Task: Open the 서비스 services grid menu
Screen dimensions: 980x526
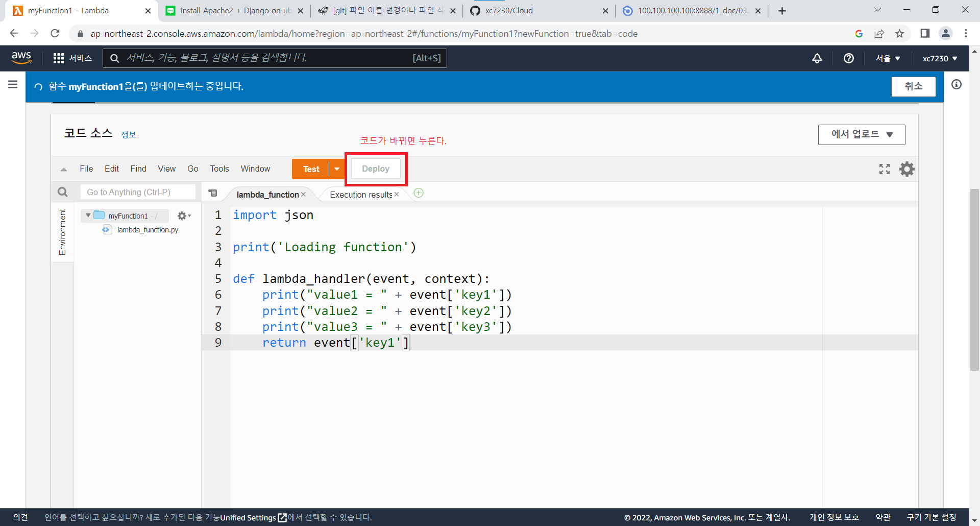Action: (x=72, y=58)
